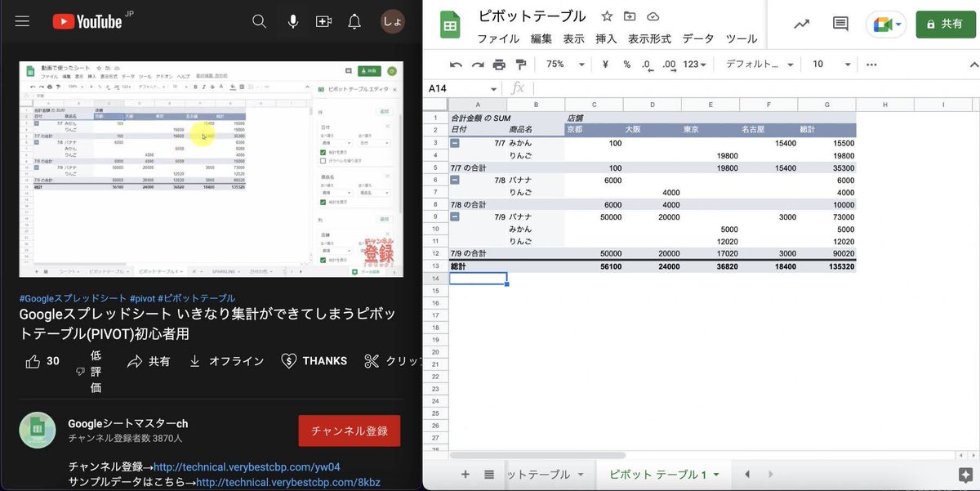Click green 共有 share button in Sheets
The height and width of the screenshot is (491, 980).
click(945, 25)
